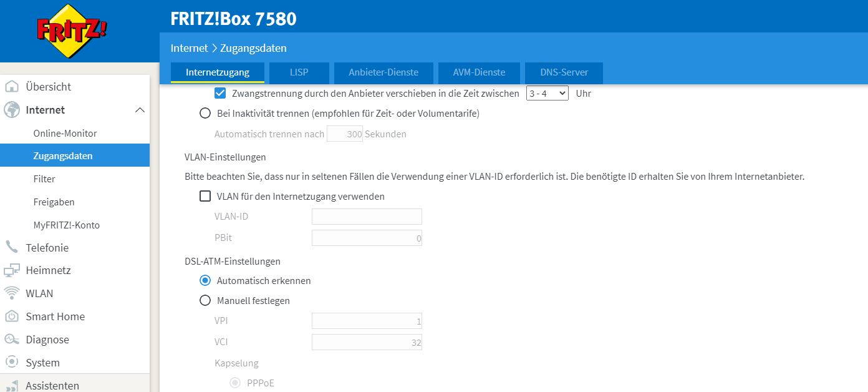
Task: Click inside the VLAN-ID input field
Action: (367, 216)
